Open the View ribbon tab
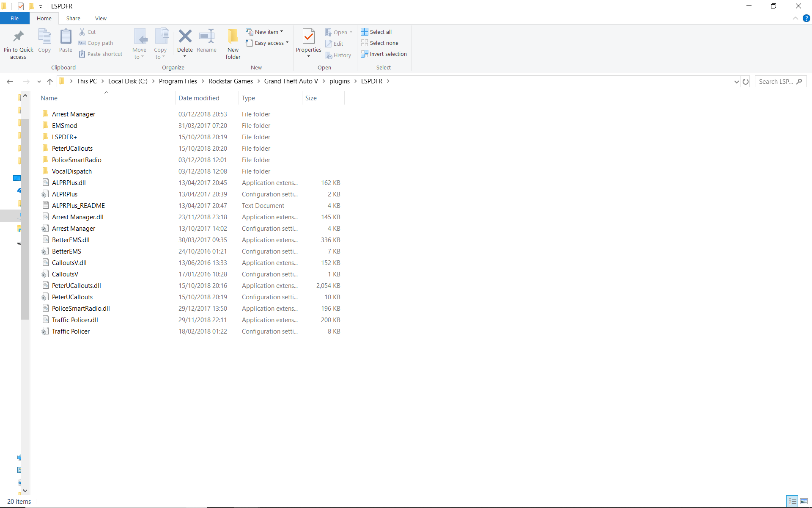 (101, 18)
